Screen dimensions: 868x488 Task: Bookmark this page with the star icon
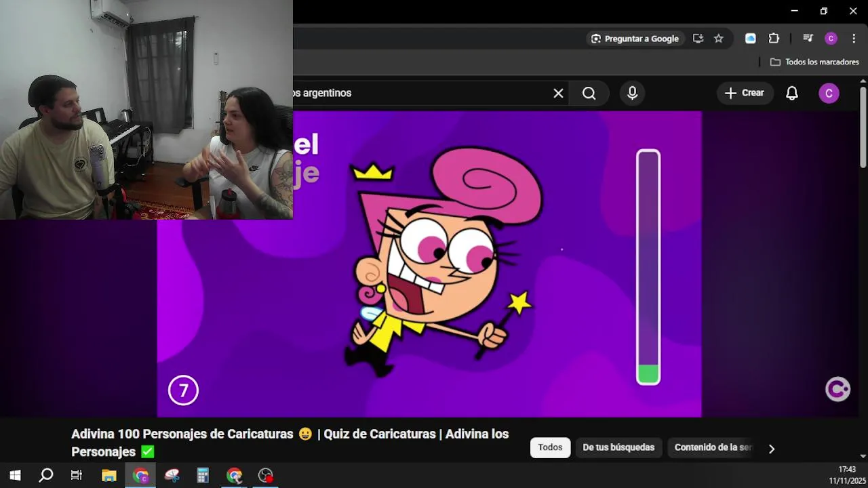719,39
